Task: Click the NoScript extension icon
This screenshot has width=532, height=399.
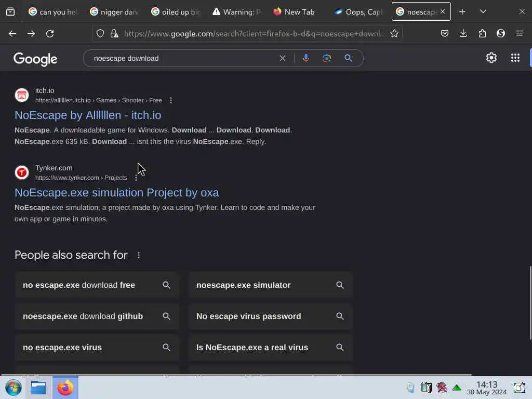Action: (x=501, y=33)
